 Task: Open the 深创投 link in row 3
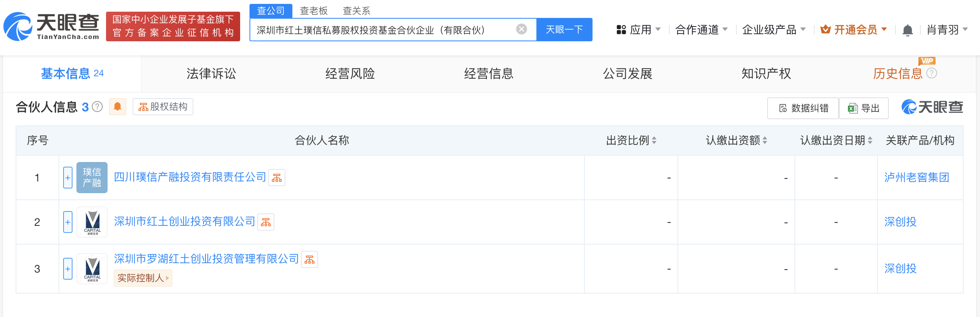tap(900, 269)
